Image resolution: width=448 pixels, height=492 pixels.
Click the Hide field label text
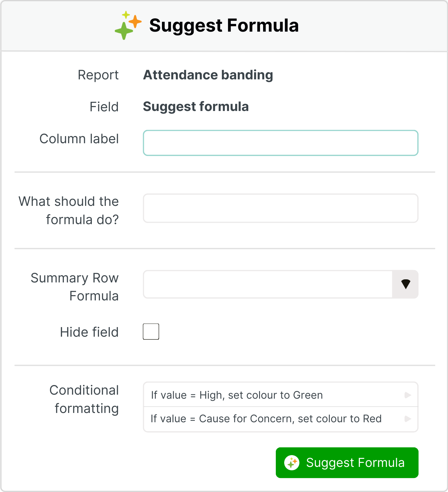click(x=89, y=332)
